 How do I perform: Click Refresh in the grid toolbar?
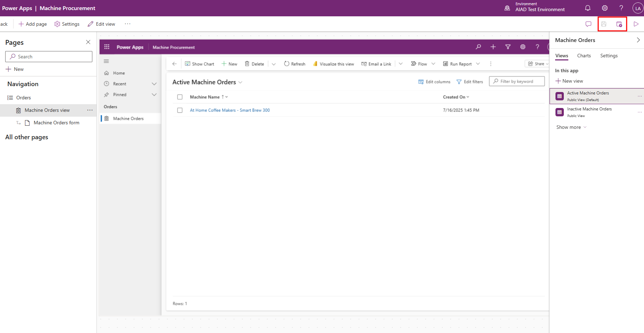[295, 64]
